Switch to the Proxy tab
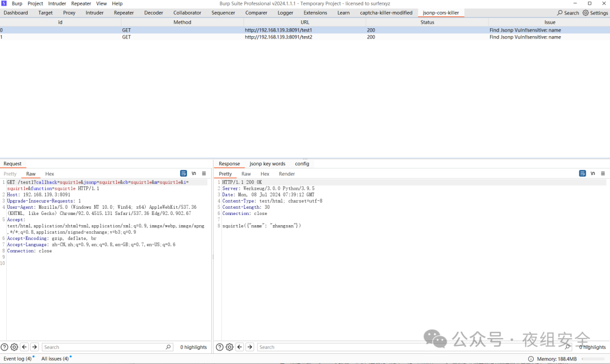The height and width of the screenshot is (364, 610). point(69,13)
